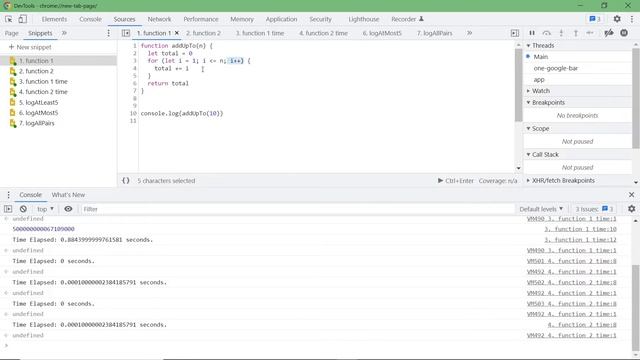Toggle the deactivate breakpoints icon
640x360 pixels.
tap(609, 33)
